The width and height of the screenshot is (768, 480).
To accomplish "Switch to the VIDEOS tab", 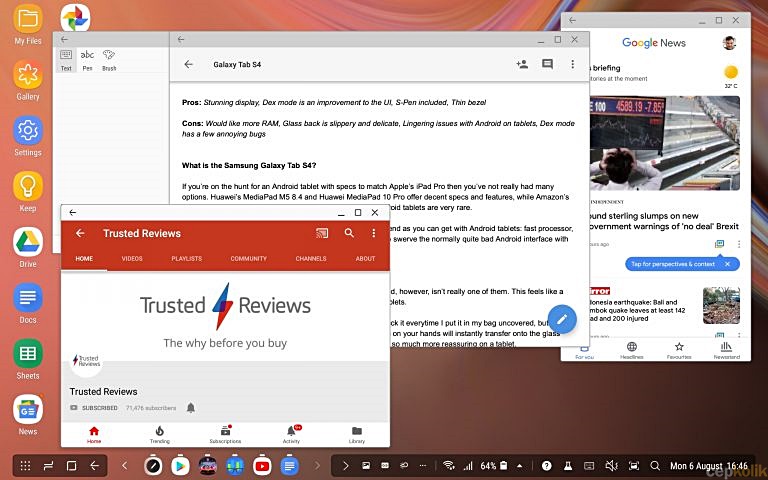I will [x=132, y=259].
